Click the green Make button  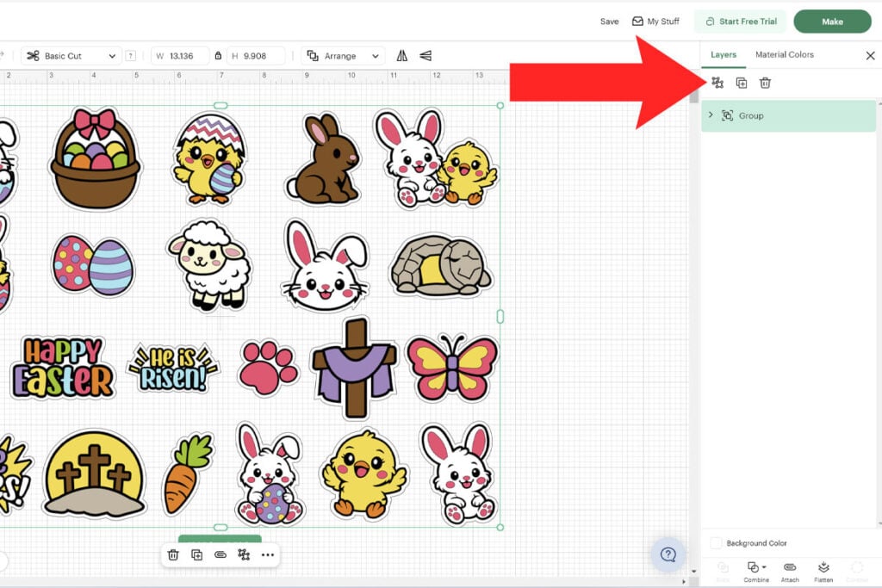831,22
